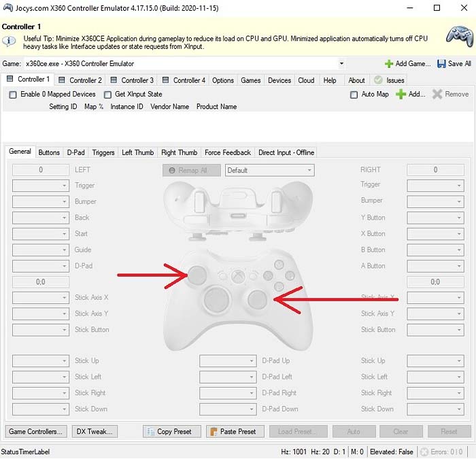
Task: Click the Game Controllers... button
Action: coord(36,431)
